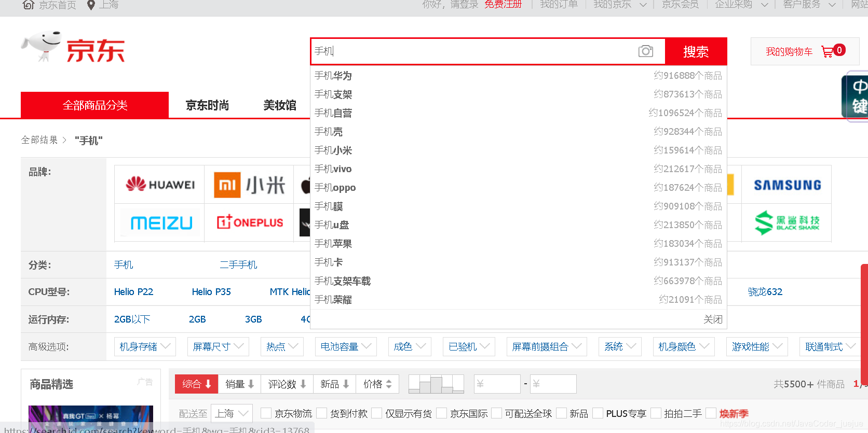Open the 配送至 上海 region dropdown

[232, 413]
